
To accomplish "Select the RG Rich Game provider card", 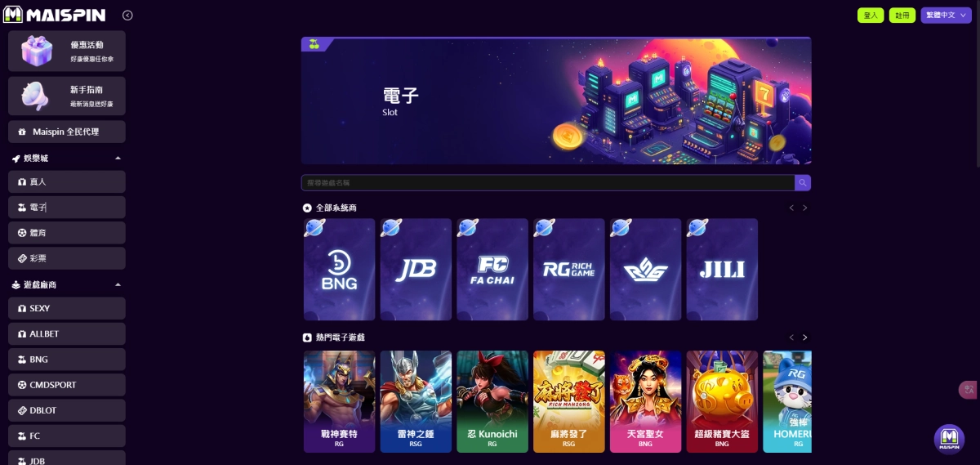I will coord(569,269).
